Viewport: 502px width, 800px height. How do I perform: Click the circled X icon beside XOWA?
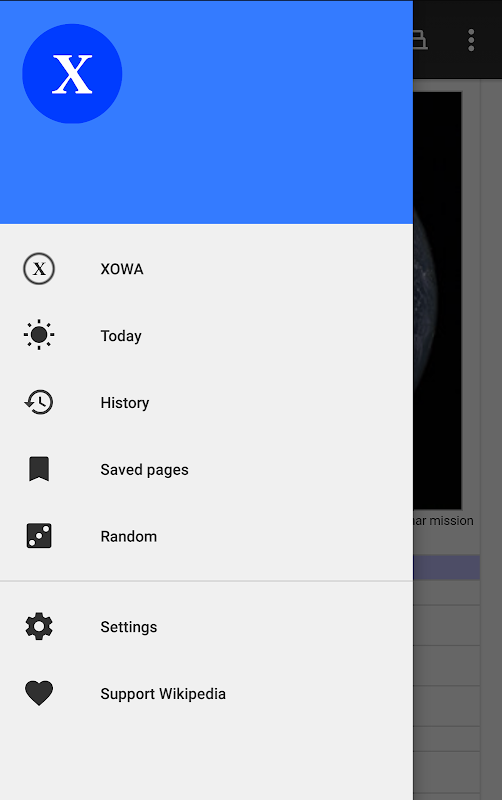[x=39, y=268]
